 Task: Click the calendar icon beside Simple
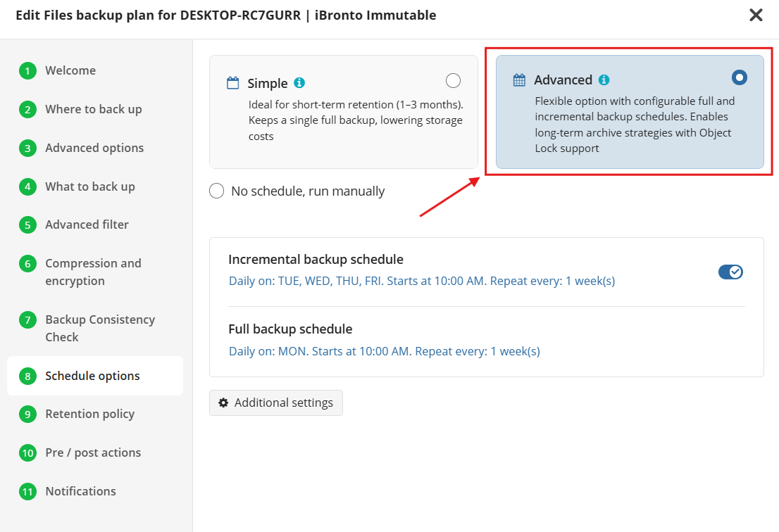pos(233,83)
